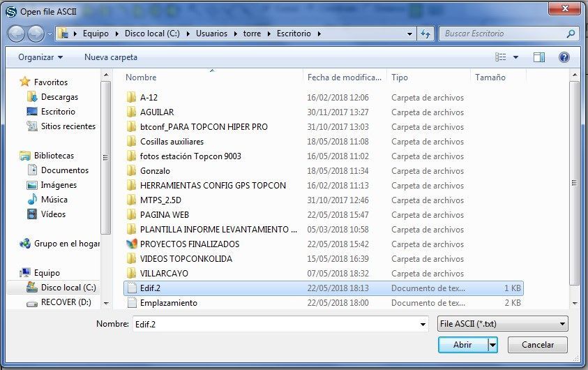Click the Documentos library icon
The height and width of the screenshot is (370, 588).
32,170
